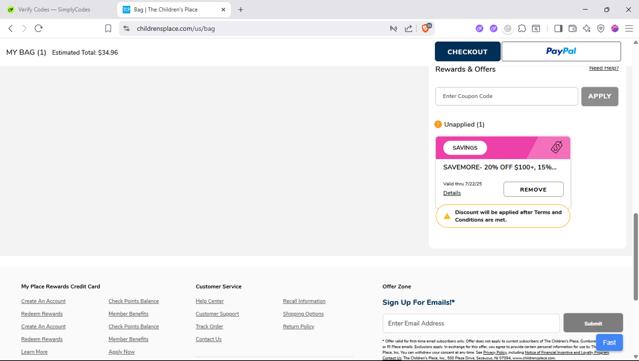Click the 'SAVEMORE- 20% OFF $100+' coupon title
The height and width of the screenshot is (361, 639).
click(x=500, y=167)
